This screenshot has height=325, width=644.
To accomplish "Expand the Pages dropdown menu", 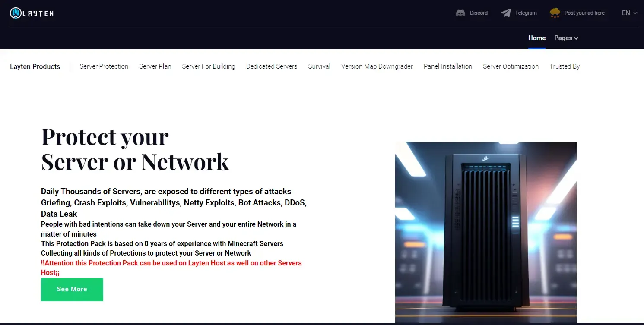I will click(566, 38).
